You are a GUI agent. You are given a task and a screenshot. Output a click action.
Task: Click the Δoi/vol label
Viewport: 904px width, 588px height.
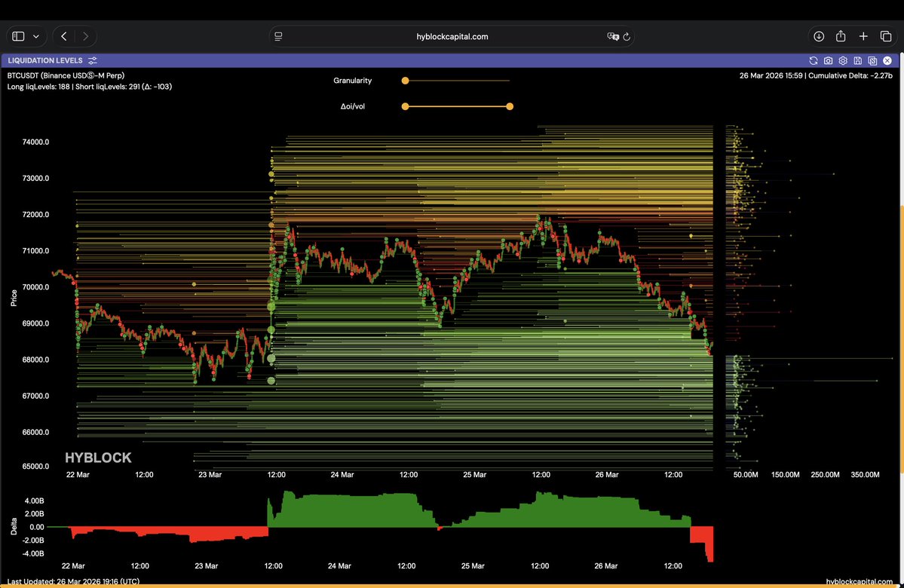(x=352, y=106)
